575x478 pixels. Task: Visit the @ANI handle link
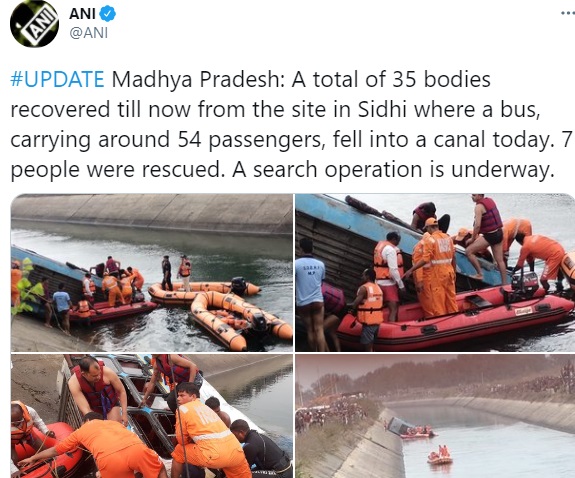(x=88, y=33)
